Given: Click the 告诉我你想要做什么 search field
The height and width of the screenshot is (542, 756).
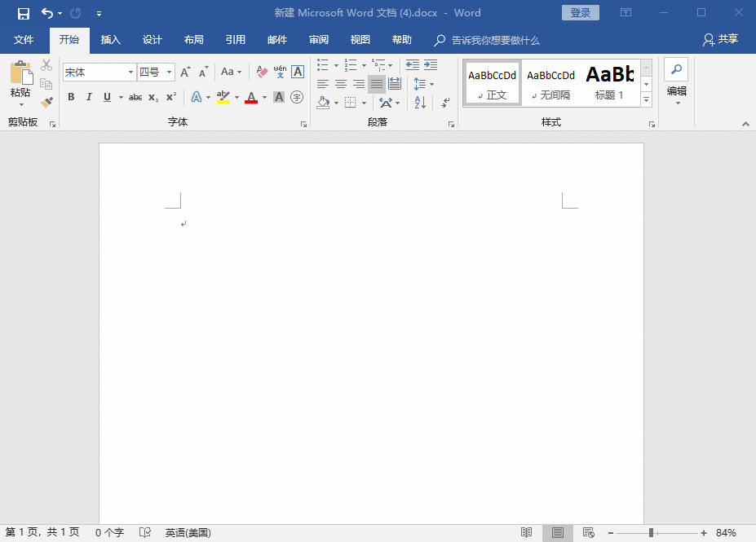Looking at the screenshot, I should click(x=495, y=40).
